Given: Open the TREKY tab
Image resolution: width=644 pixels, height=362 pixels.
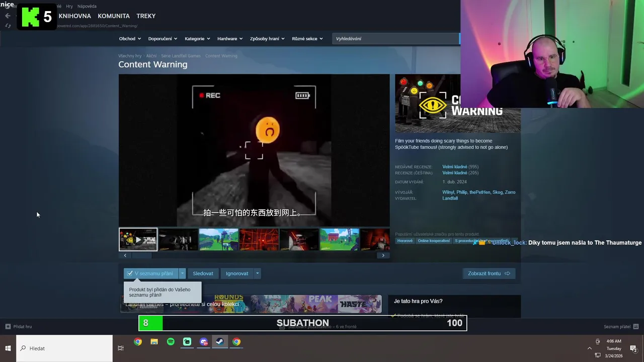Looking at the screenshot, I should [x=146, y=16].
